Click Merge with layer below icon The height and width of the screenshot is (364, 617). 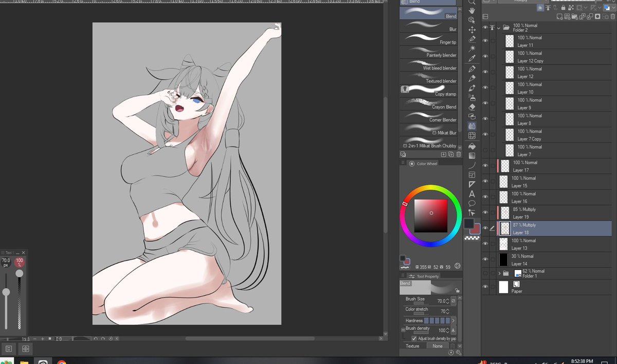(x=590, y=16)
